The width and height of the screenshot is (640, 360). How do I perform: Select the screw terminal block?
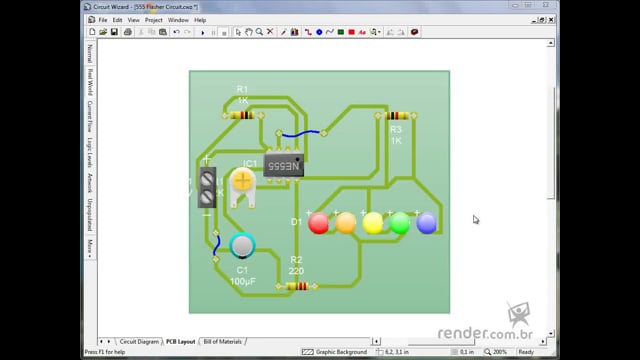coord(207,187)
